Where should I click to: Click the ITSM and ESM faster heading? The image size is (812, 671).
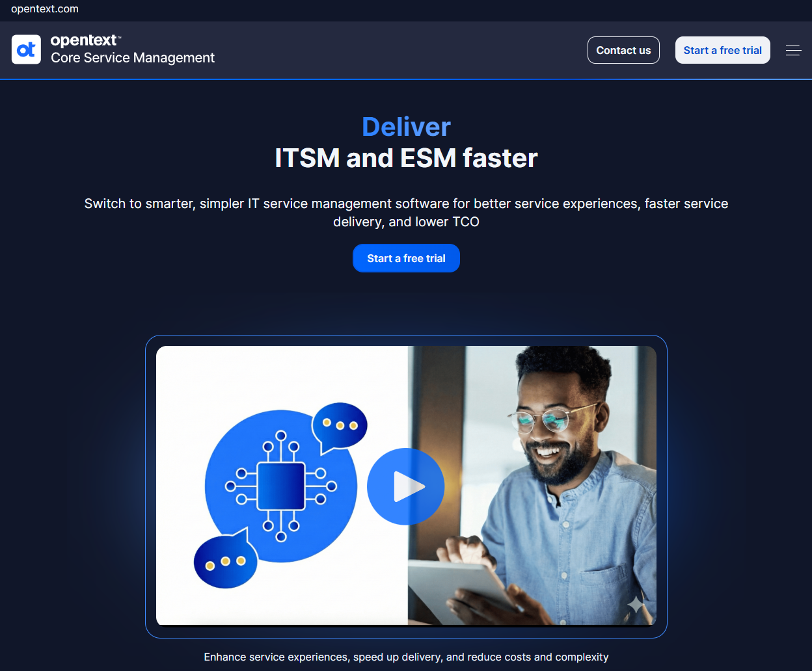tap(406, 157)
